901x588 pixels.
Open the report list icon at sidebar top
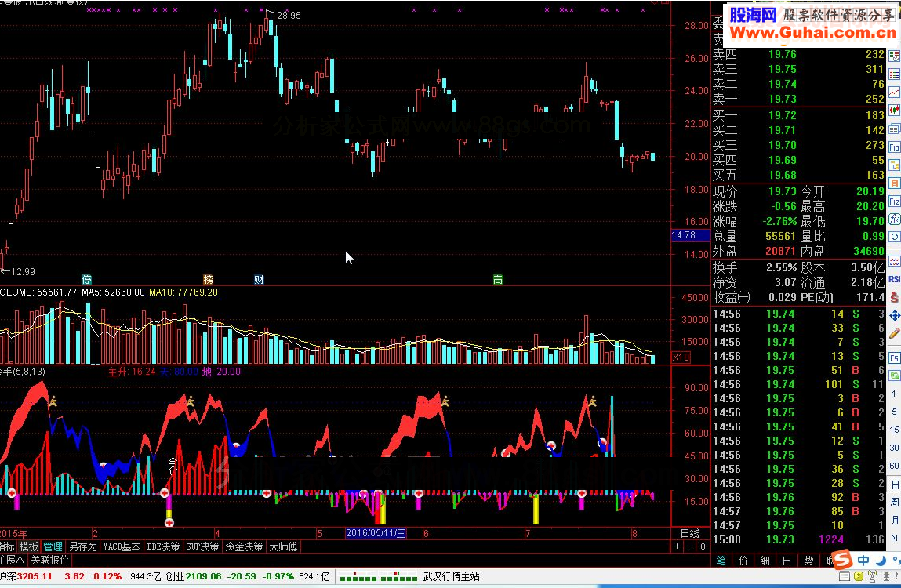pyautogui.click(x=894, y=56)
